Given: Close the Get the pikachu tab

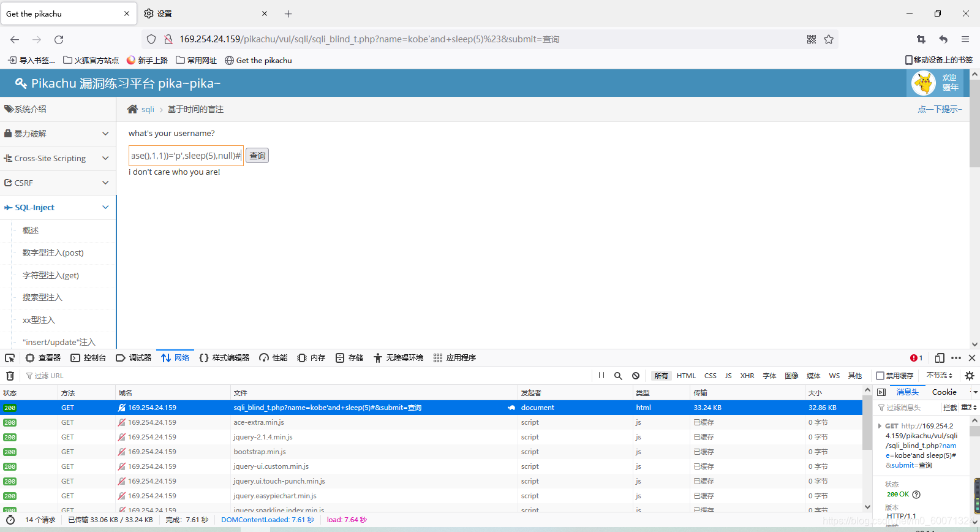Looking at the screenshot, I should click(x=127, y=13).
